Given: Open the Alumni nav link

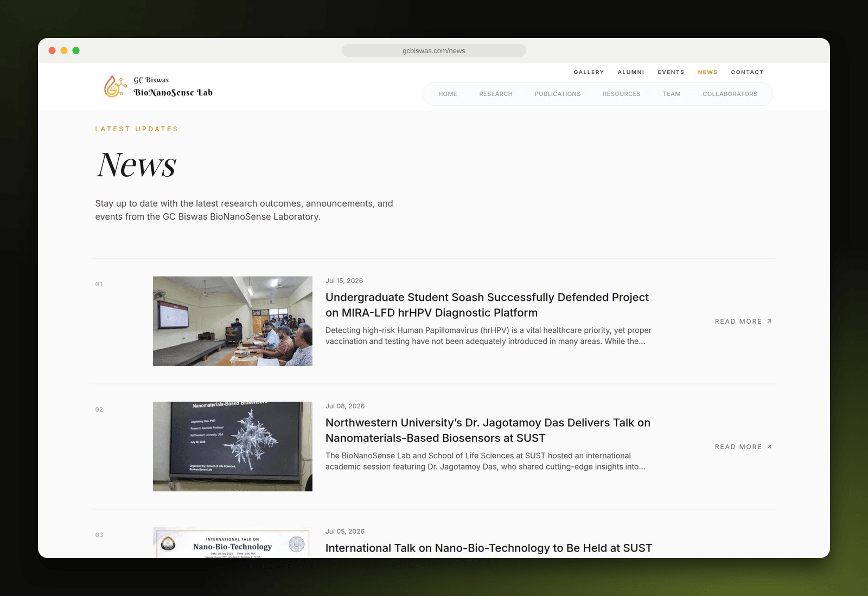Looking at the screenshot, I should point(631,72).
